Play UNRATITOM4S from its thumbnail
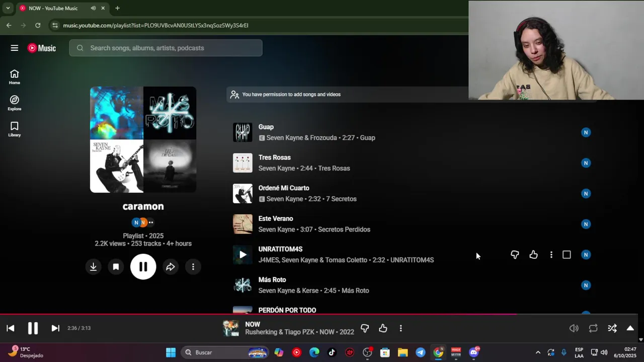The height and width of the screenshot is (362, 644). (243, 254)
